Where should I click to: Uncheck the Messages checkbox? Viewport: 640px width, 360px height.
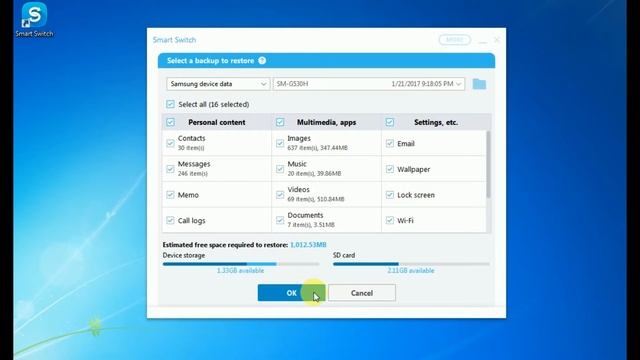pos(170,169)
